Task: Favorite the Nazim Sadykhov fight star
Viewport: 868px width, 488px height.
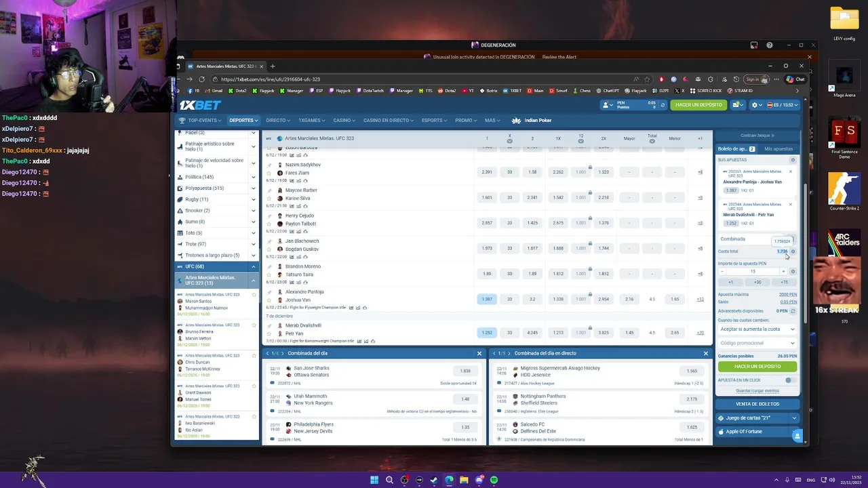Action: click(x=269, y=173)
